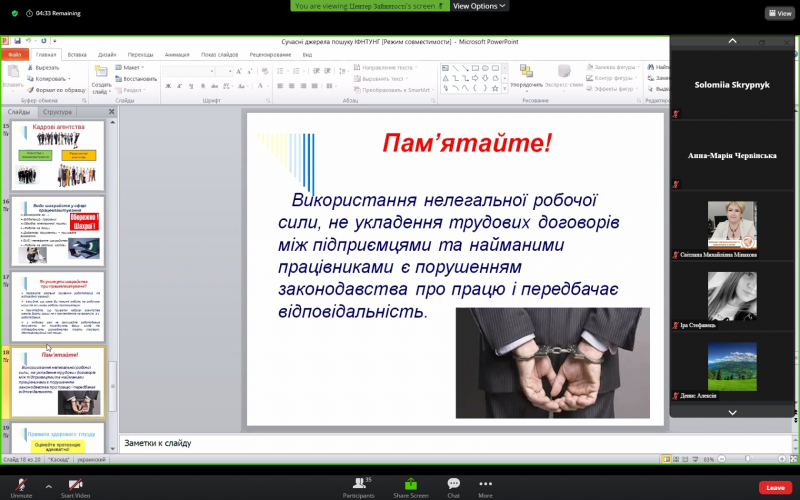The width and height of the screenshot is (800, 500).
Task: Click the center text alignment icon
Action: pyautogui.click(x=292, y=86)
